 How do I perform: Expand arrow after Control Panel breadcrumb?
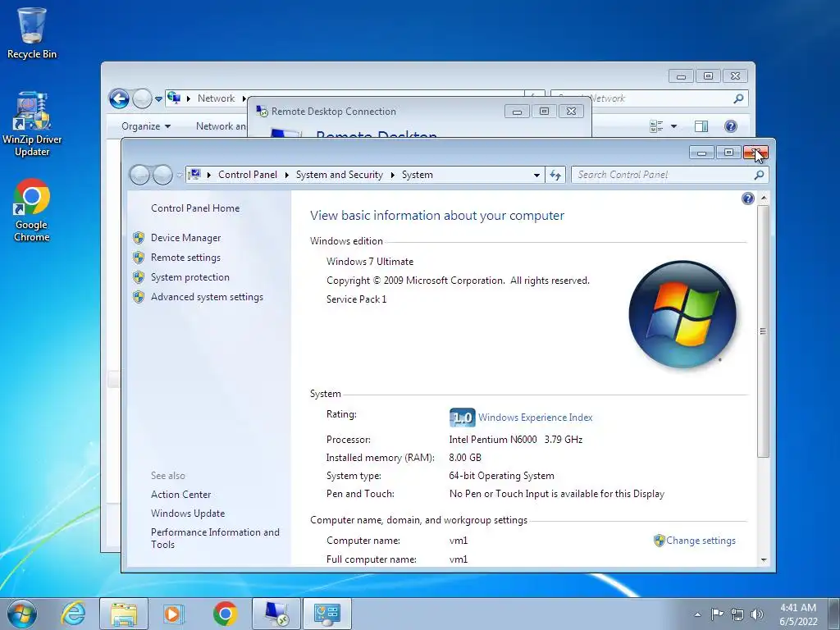(x=286, y=176)
